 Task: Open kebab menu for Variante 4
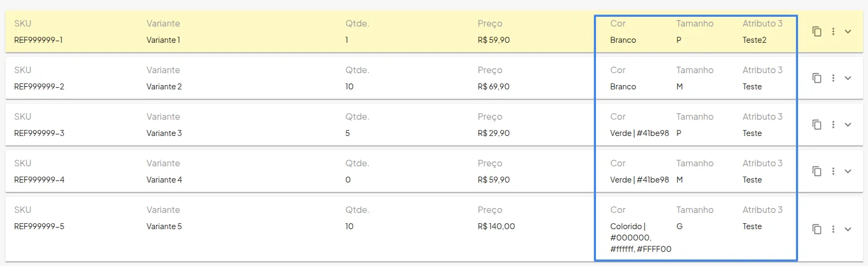pos(833,171)
